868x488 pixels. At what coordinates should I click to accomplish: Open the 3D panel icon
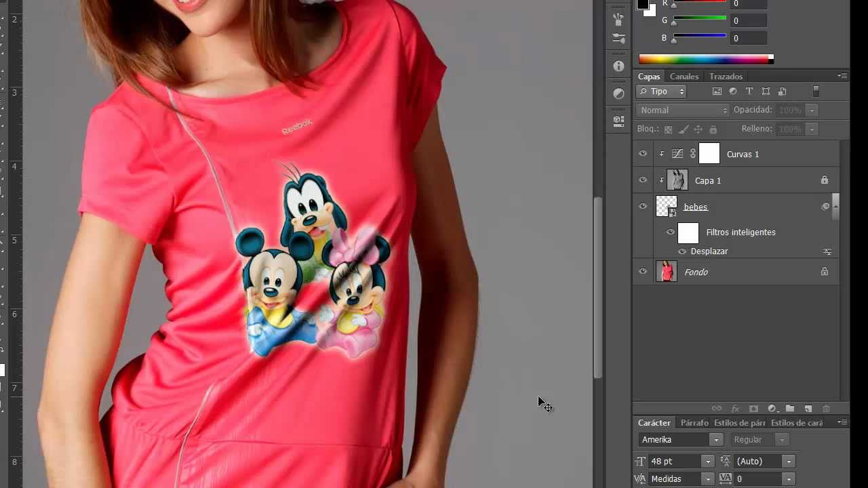[618, 121]
